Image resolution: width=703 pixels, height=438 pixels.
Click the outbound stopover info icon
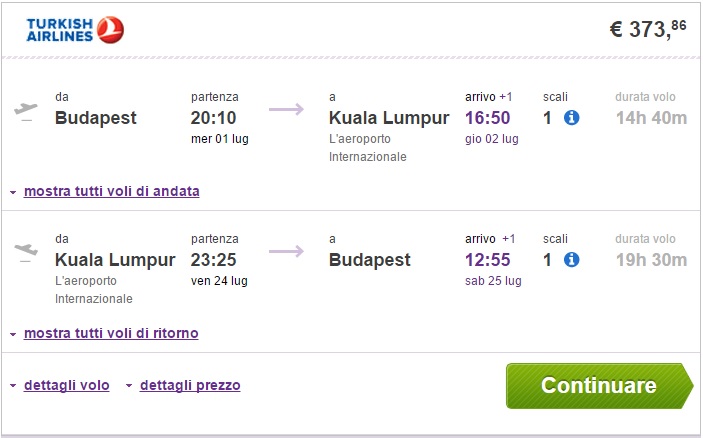point(572,118)
